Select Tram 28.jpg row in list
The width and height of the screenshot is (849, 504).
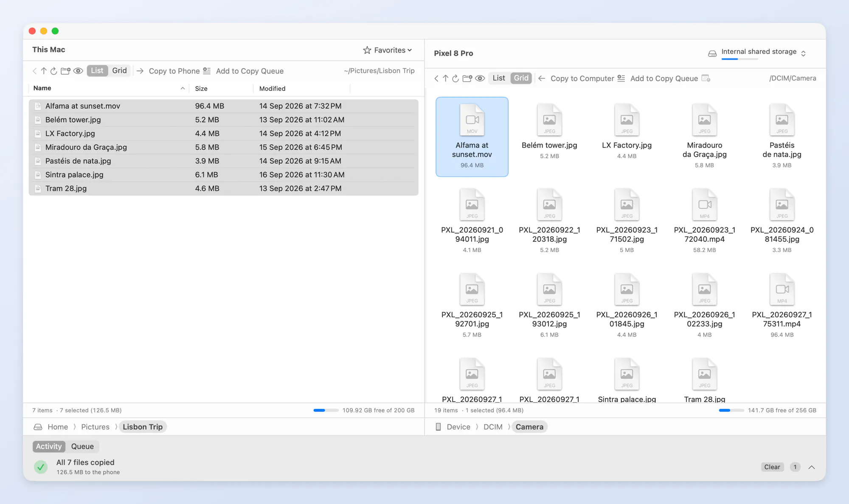pyautogui.click(x=224, y=188)
